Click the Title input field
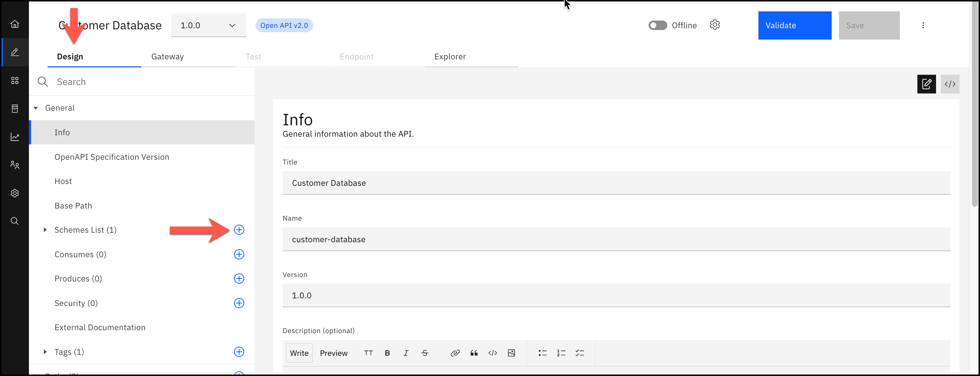980x376 pixels. (616, 183)
